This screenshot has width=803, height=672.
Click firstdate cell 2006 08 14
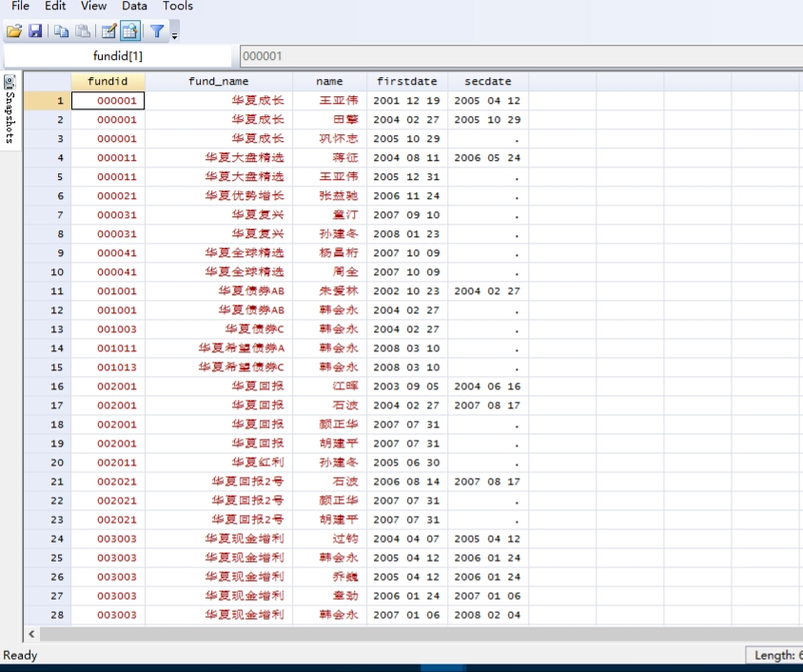[x=407, y=482]
